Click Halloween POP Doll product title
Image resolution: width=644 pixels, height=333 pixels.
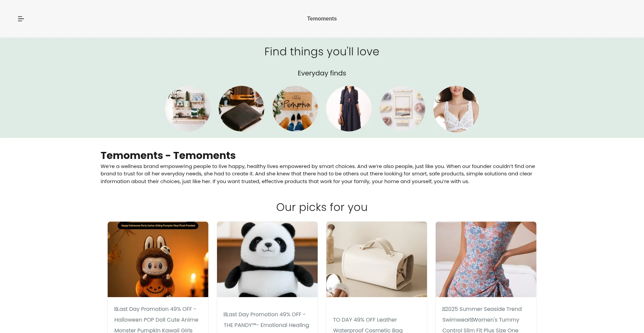[156, 320]
